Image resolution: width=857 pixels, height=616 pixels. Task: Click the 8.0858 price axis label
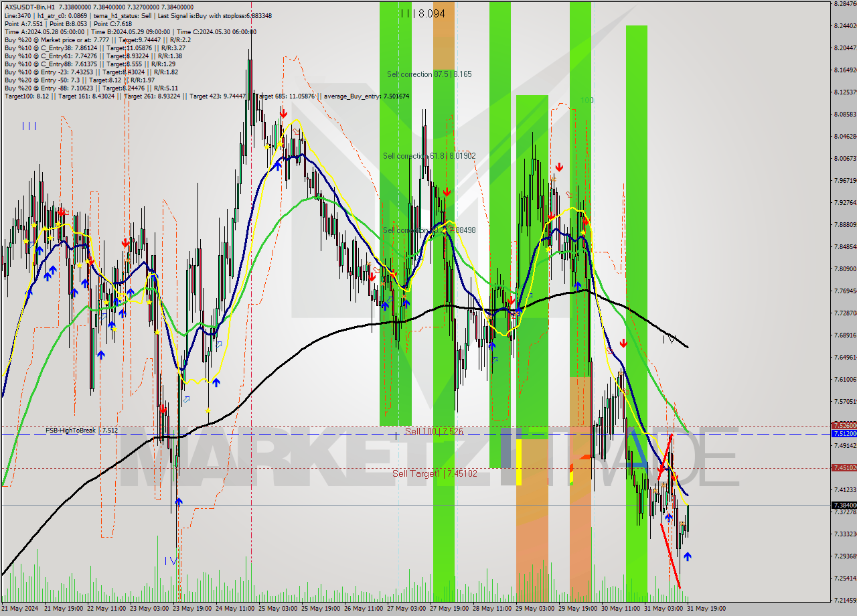coord(845,114)
